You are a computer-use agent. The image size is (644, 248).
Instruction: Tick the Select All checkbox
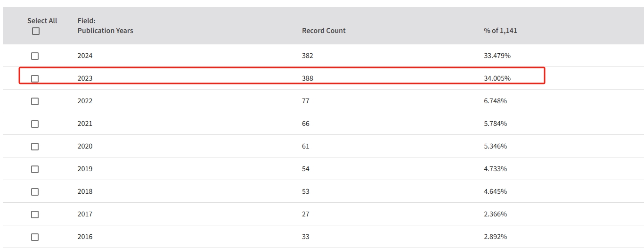36,32
